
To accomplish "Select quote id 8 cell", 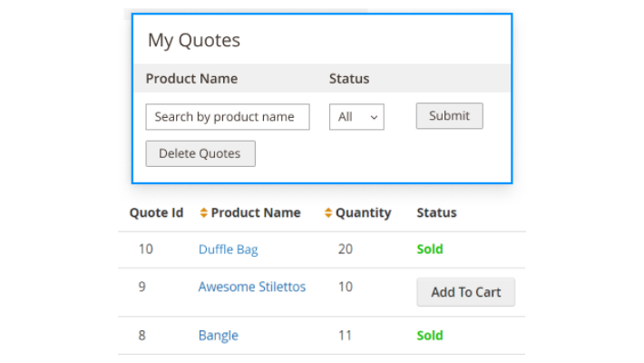I will pos(141,336).
